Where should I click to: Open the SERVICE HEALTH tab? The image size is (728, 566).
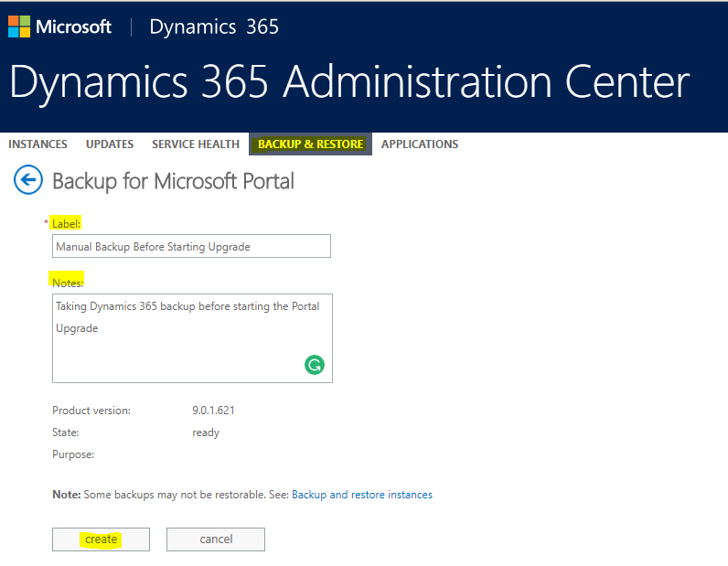tap(196, 144)
